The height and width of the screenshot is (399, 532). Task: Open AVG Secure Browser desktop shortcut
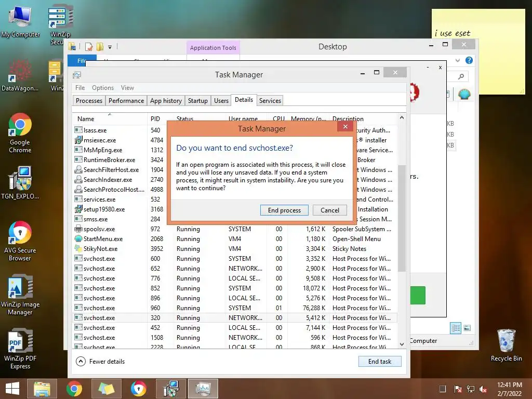(20, 241)
